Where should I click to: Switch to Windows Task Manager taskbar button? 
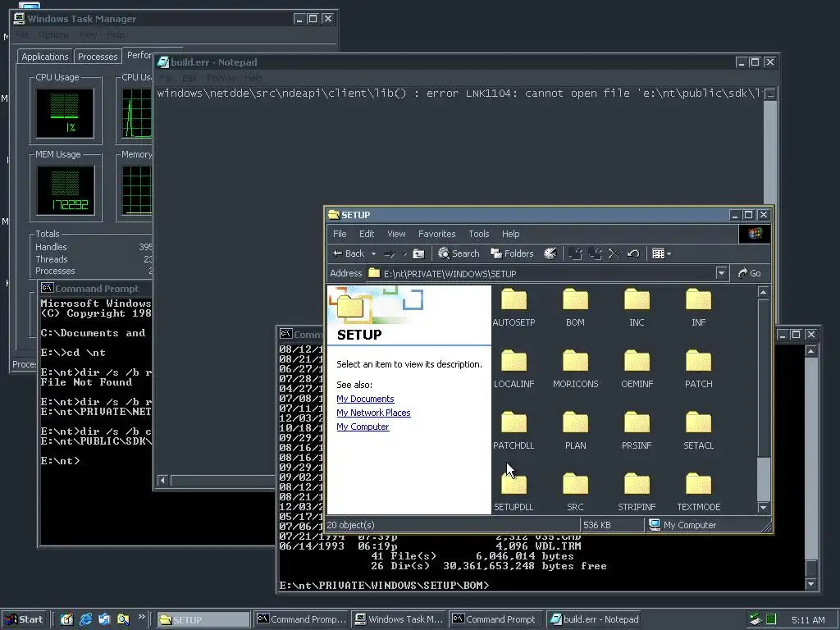tap(399, 619)
